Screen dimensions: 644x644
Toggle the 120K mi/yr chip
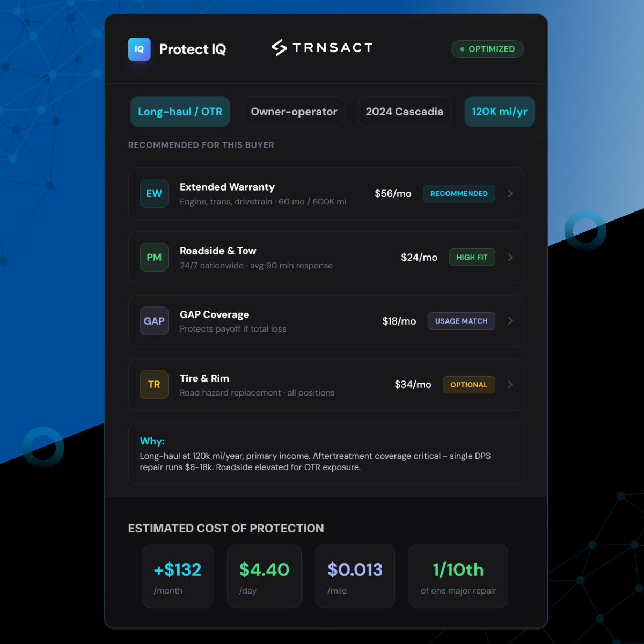point(499,112)
